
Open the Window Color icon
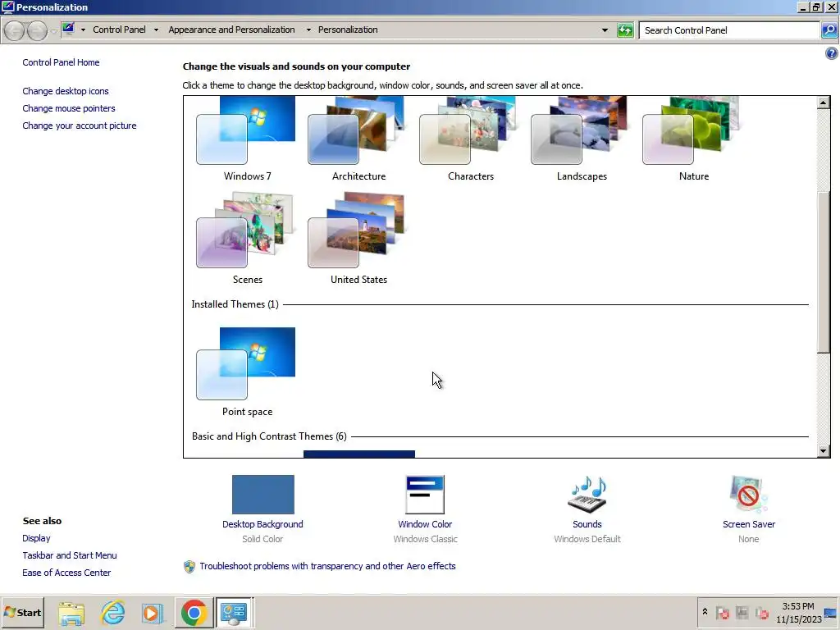coord(425,495)
